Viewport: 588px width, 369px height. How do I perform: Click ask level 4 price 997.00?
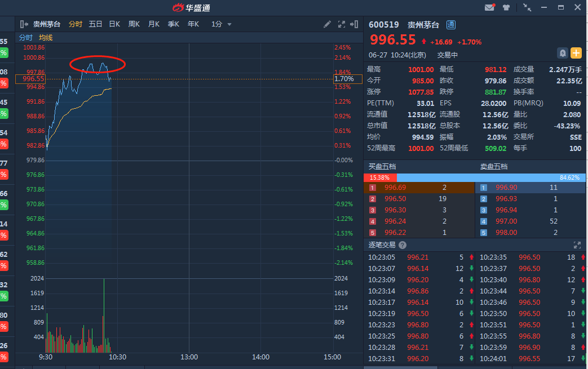(x=506, y=221)
